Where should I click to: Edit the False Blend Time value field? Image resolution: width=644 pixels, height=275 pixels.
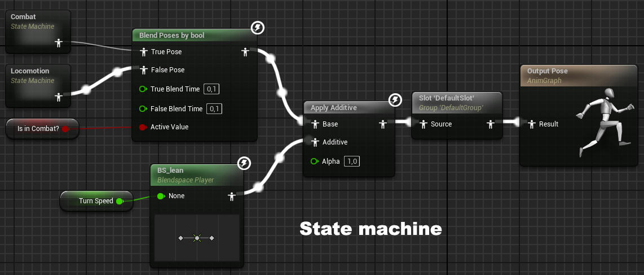pyautogui.click(x=214, y=108)
